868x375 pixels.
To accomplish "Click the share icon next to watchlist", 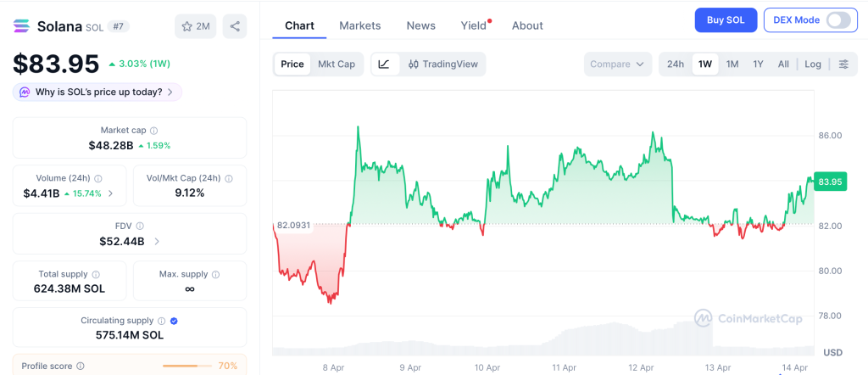I will coord(235,26).
